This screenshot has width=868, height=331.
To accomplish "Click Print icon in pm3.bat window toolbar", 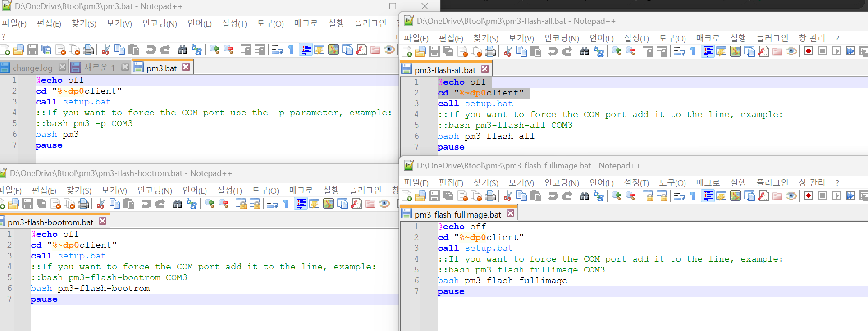I will pyautogui.click(x=89, y=50).
